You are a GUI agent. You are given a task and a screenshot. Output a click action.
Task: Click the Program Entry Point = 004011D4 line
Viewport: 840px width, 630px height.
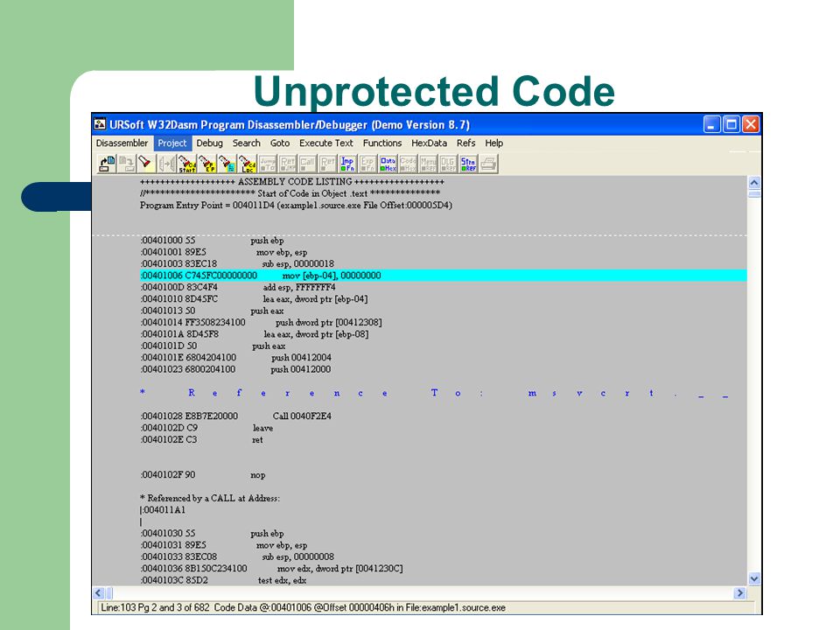[297, 205]
